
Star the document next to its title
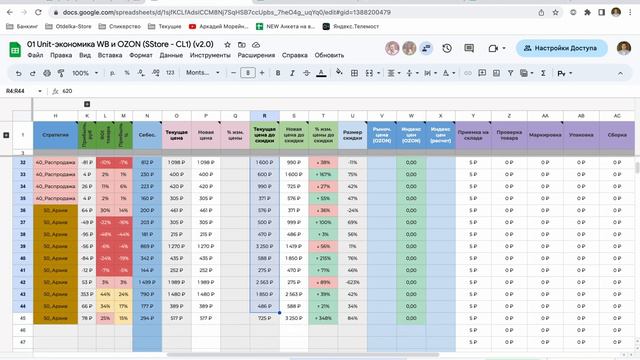click(227, 44)
